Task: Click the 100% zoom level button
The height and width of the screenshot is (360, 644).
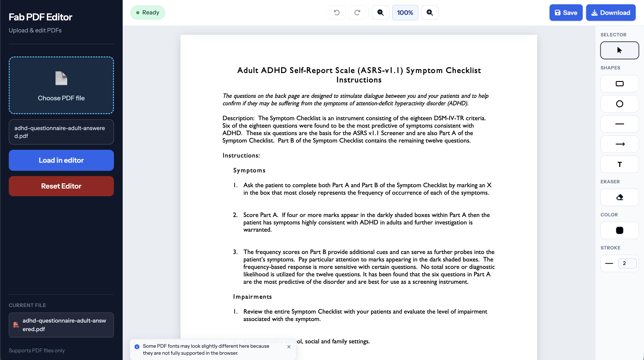Action: pos(405,12)
